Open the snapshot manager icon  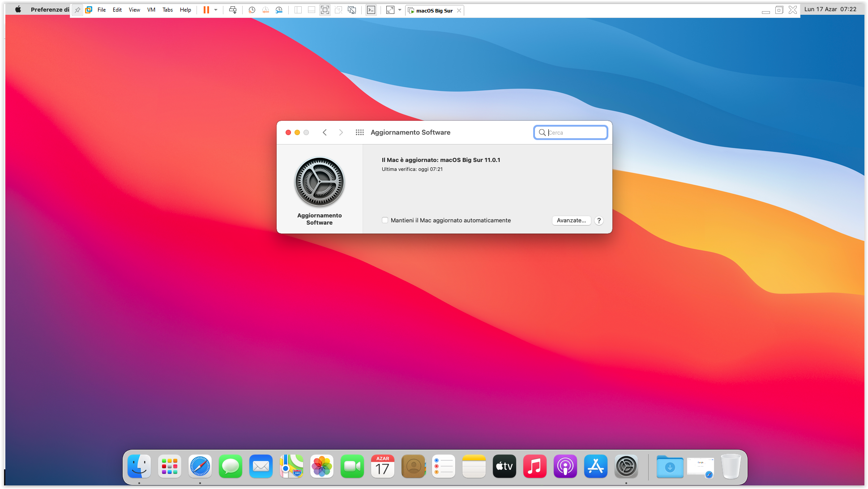pyautogui.click(x=279, y=10)
